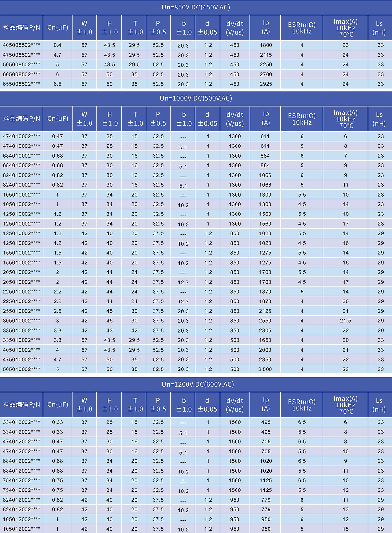Click the b value 5.1 in the 684010002**** row
This screenshot has height=533, width=392.
183,167
